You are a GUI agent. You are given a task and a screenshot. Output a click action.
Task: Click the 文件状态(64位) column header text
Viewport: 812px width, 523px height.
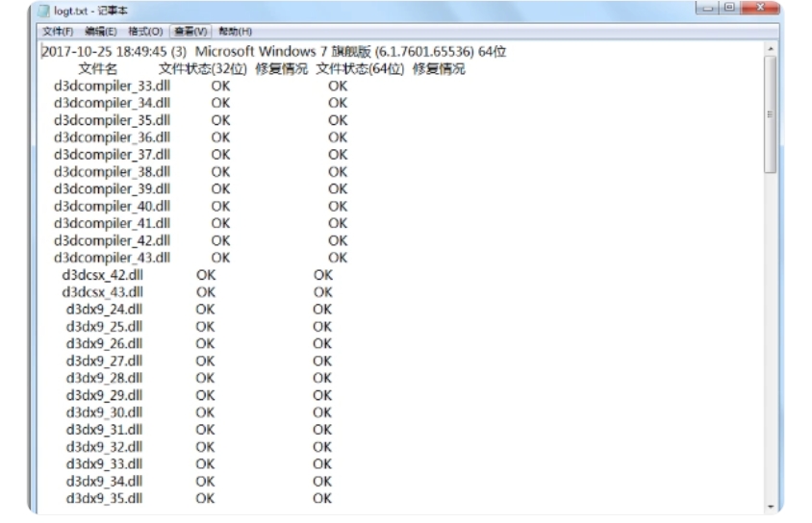(x=360, y=69)
